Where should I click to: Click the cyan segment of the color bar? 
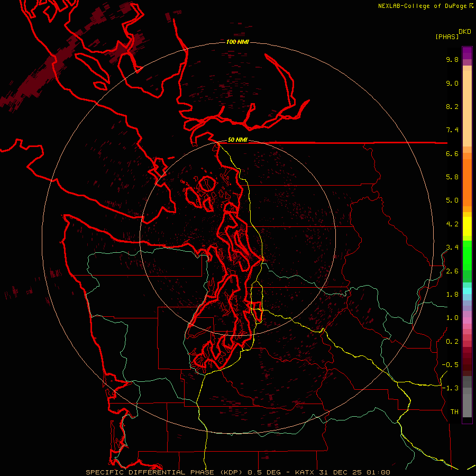pyautogui.click(x=467, y=291)
